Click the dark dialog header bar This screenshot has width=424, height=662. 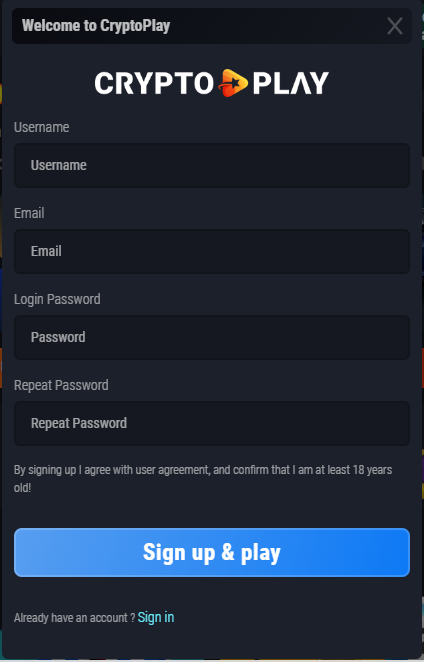(212, 26)
